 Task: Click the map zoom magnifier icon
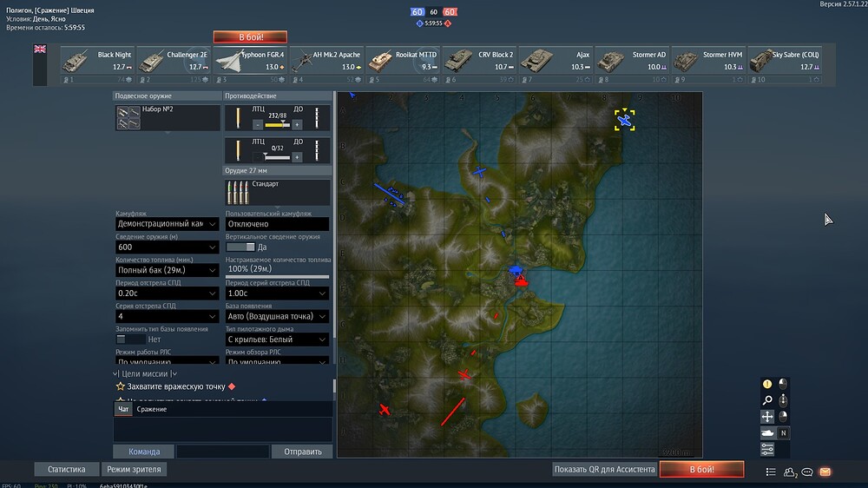[767, 400]
